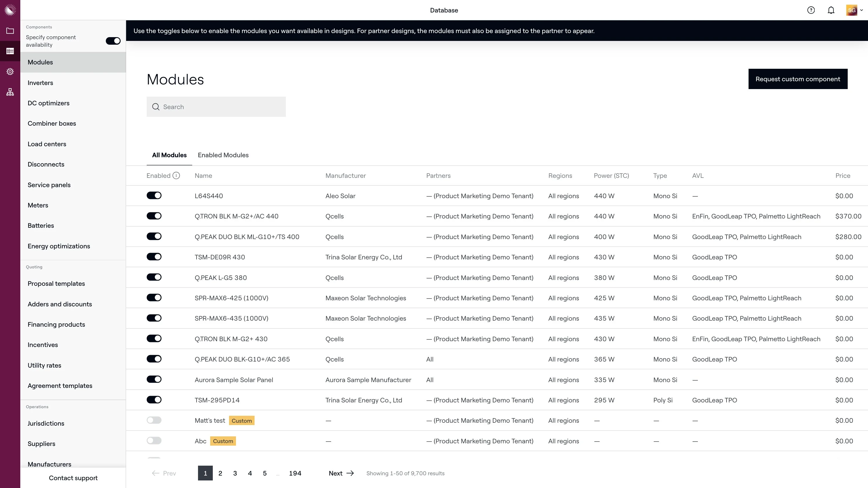Expand the SG user avatar dropdown
Viewport: 868px width, 488px height.
pos(854,10)
